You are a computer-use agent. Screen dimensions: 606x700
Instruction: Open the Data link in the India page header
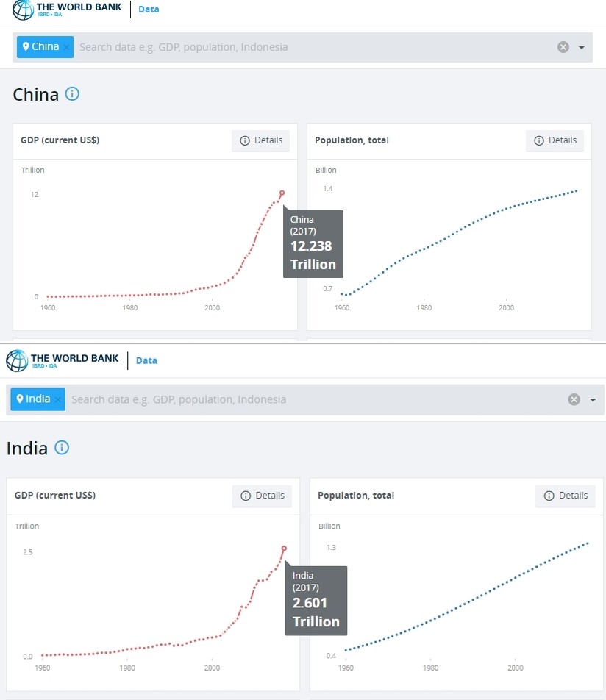pyautogui.click(x=146, y=361)
